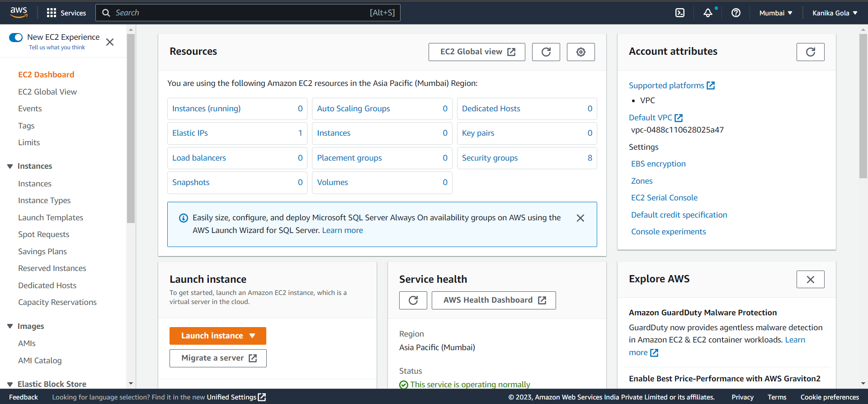868x404 pixels.
Task: Click the external link icon after GuardDuty Learn more
Action: coord(654,353)
